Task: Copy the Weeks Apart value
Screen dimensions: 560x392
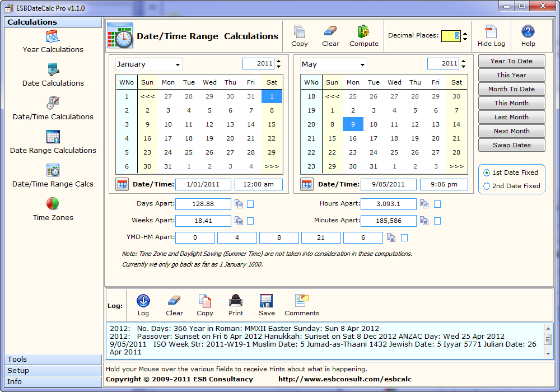Action: click(x=239, y=221)
